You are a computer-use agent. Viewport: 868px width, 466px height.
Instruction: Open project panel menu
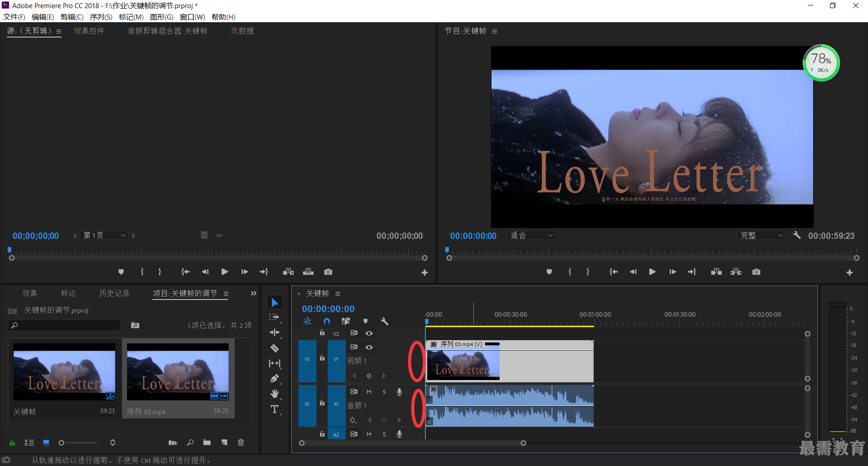(226, 294)
